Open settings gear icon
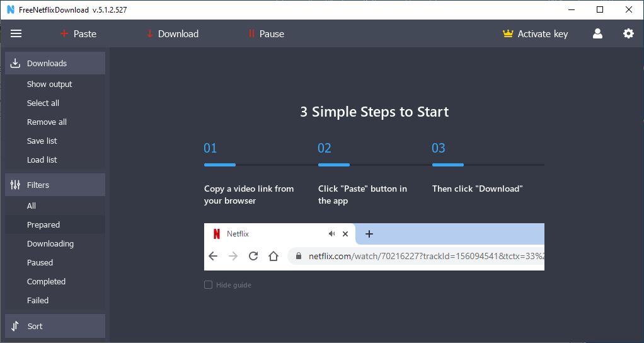The height and width of the screenshot is (343, 644). pyautogui.click(x=628, y=33)
